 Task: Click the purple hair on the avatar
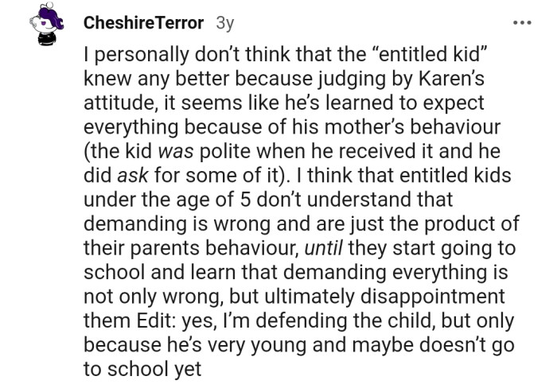(49, 17)
